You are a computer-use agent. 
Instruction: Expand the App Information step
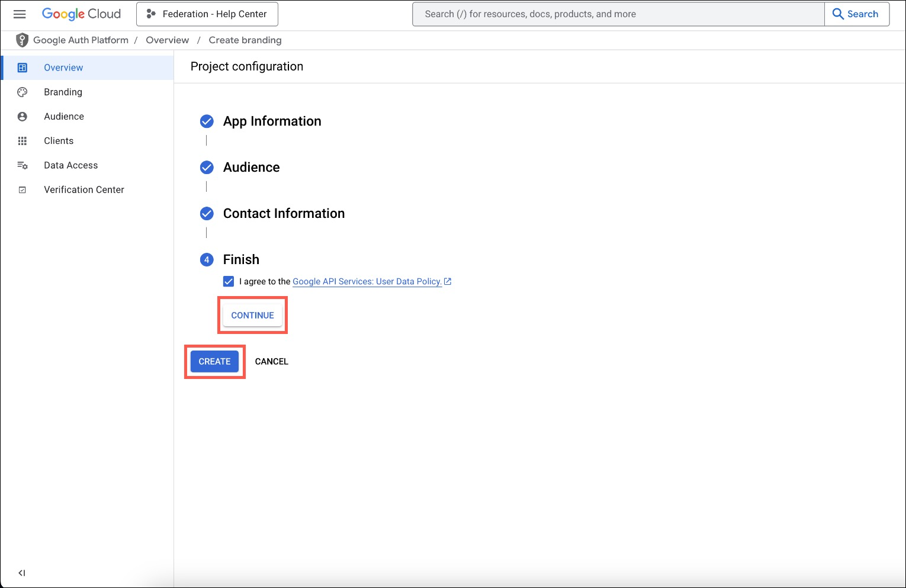272,121
